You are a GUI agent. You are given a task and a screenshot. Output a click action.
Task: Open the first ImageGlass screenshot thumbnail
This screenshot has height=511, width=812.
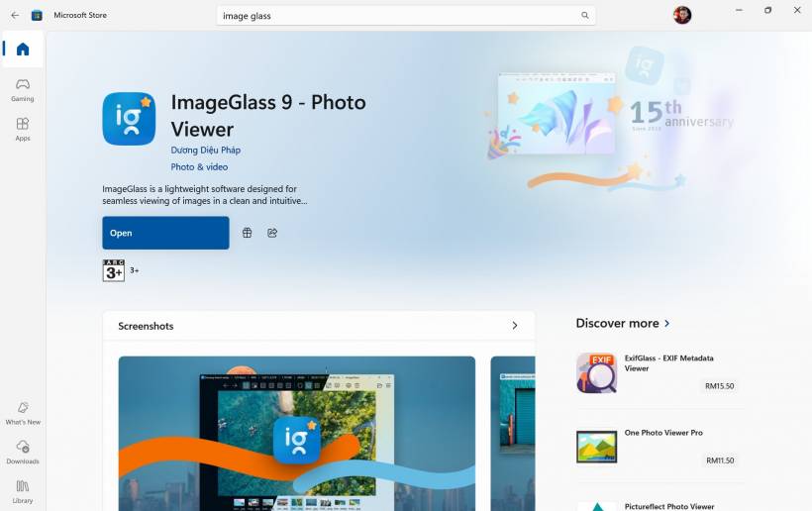(x=296, y=433)
